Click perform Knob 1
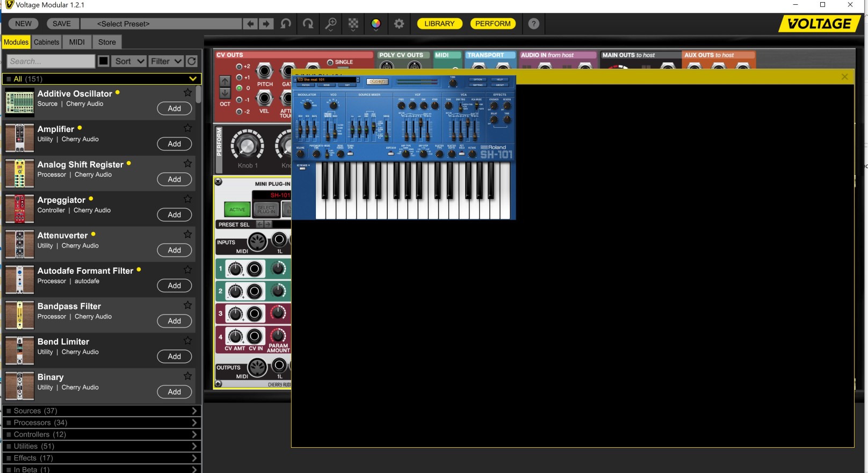 248,145
